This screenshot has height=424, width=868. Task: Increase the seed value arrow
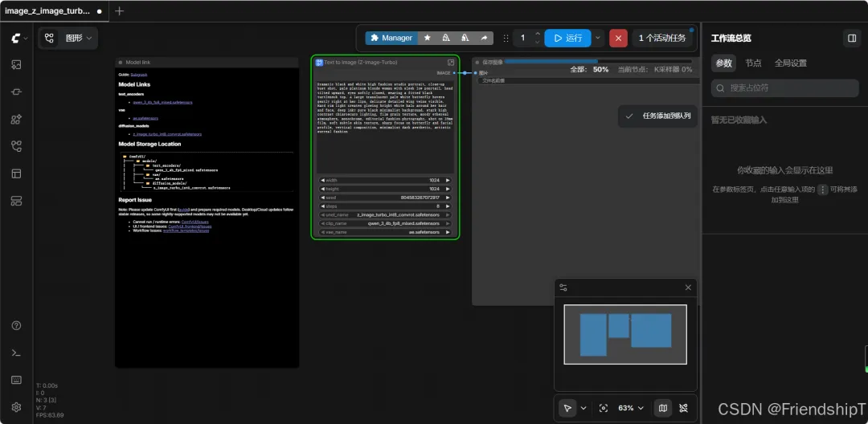448,198
